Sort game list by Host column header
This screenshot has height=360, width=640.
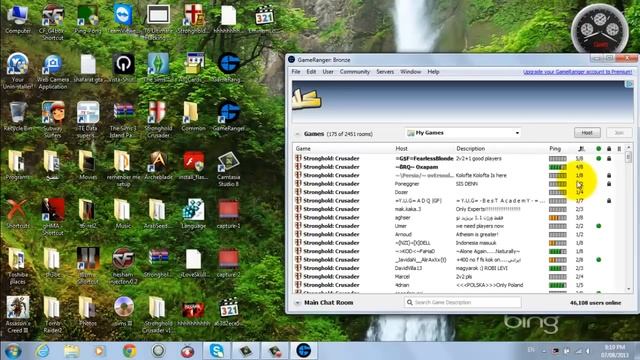pos(401,149)
